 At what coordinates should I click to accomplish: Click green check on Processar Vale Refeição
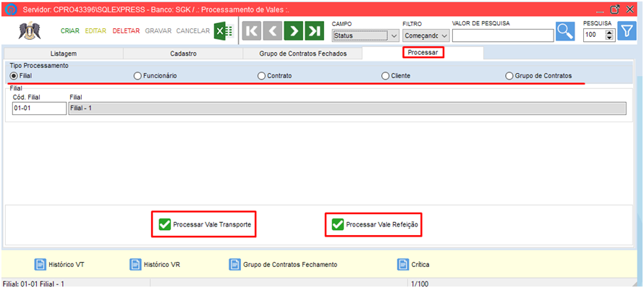(x=338, y=224)
